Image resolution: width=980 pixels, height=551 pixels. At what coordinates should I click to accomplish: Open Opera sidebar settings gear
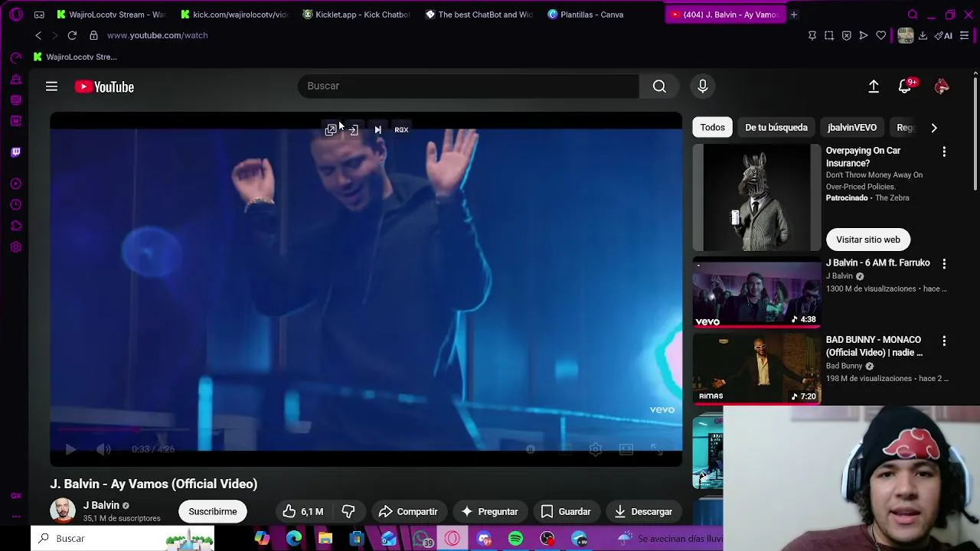coord(15,247)
